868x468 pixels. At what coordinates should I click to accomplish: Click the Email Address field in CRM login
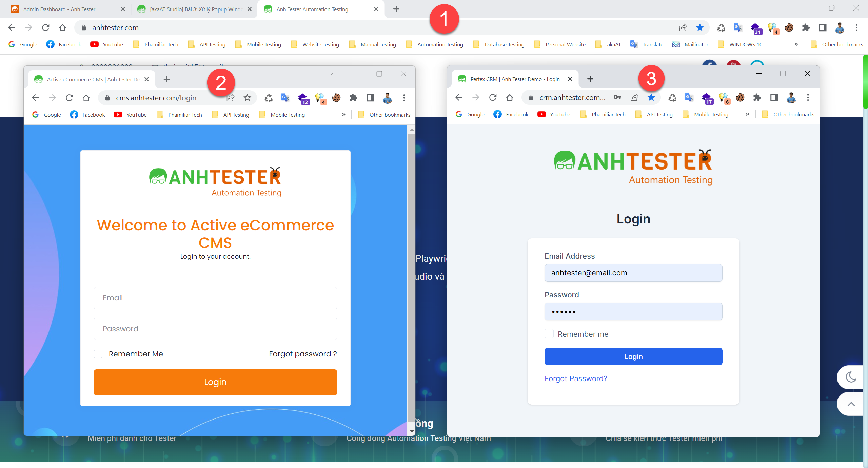(633, 273)
